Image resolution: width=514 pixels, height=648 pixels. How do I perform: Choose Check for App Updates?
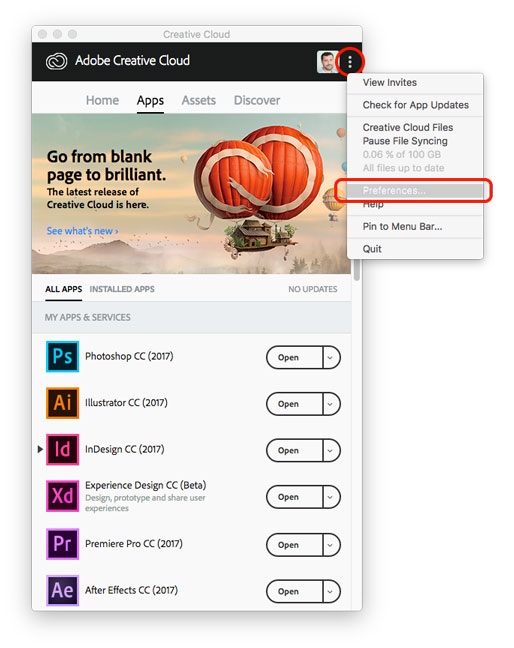415,105
